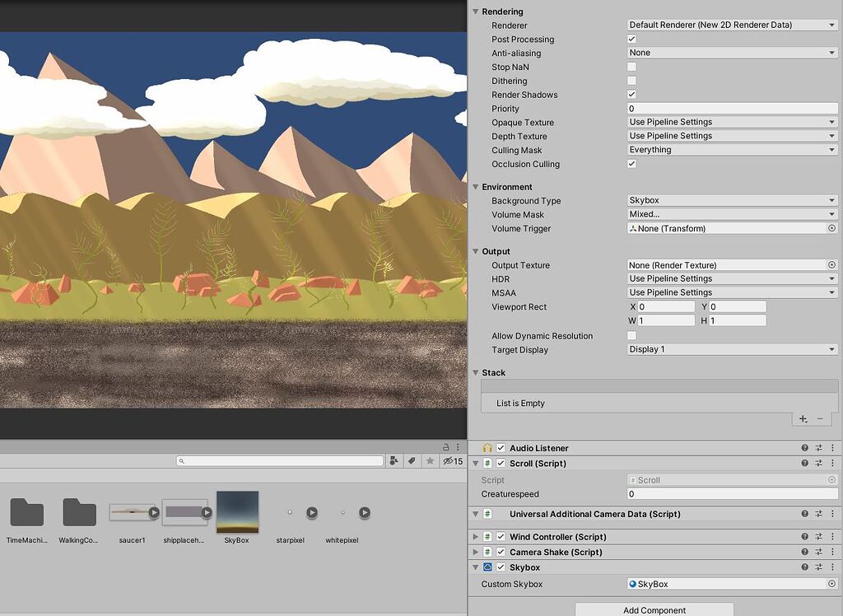Click the hidden object count eye icon
The width and height of the screenshot is (843, 616).
pos(449,461)
